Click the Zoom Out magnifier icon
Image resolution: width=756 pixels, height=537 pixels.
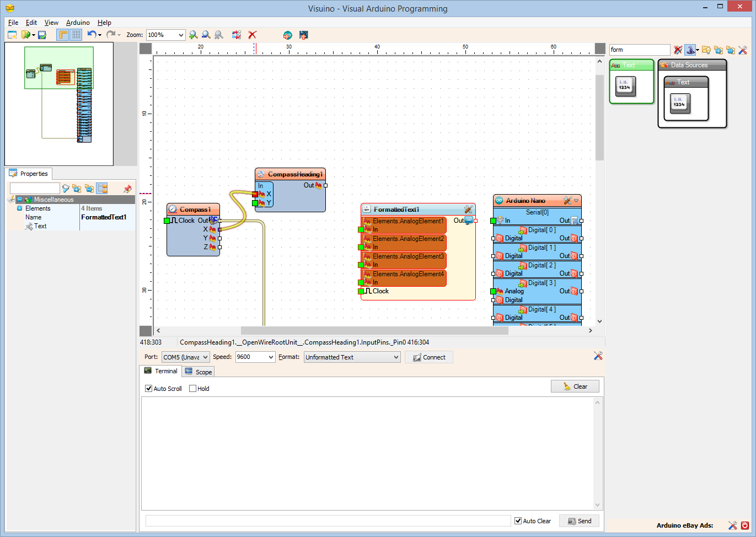pos(206,35)
